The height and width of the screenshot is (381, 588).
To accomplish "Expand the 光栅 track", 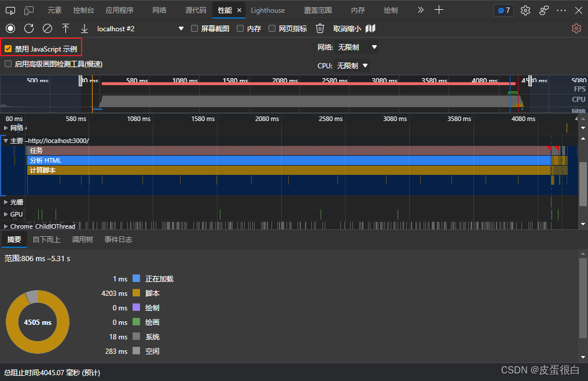I will coord(6,202).
